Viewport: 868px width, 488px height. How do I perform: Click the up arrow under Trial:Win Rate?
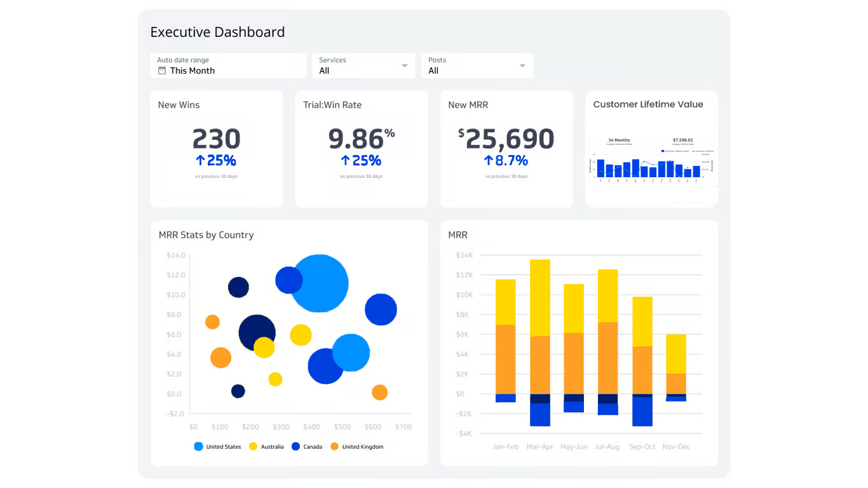click(346, 161)
